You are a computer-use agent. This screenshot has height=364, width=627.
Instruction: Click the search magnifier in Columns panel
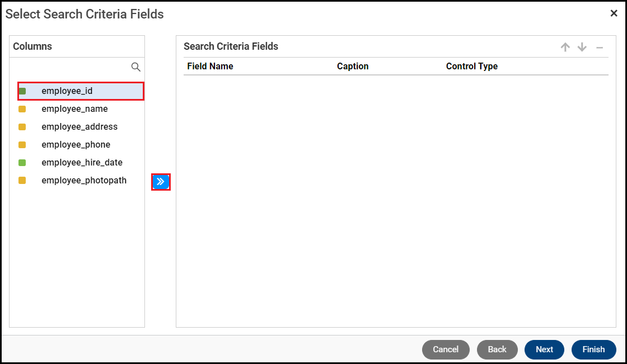(135, 67)
